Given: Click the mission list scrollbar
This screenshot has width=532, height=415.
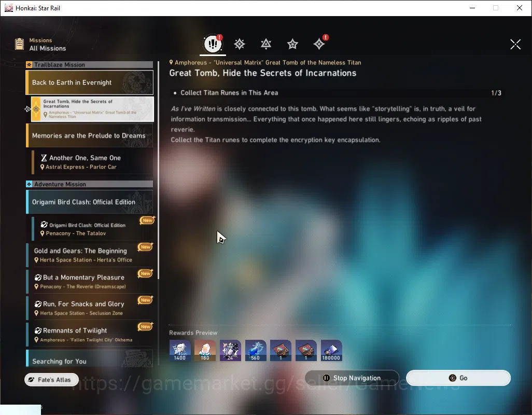Looking at the screenshot, I should (x=159, y=170).
